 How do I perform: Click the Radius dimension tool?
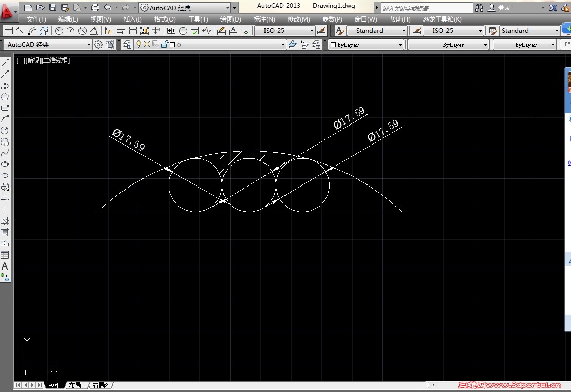[59, 31]
